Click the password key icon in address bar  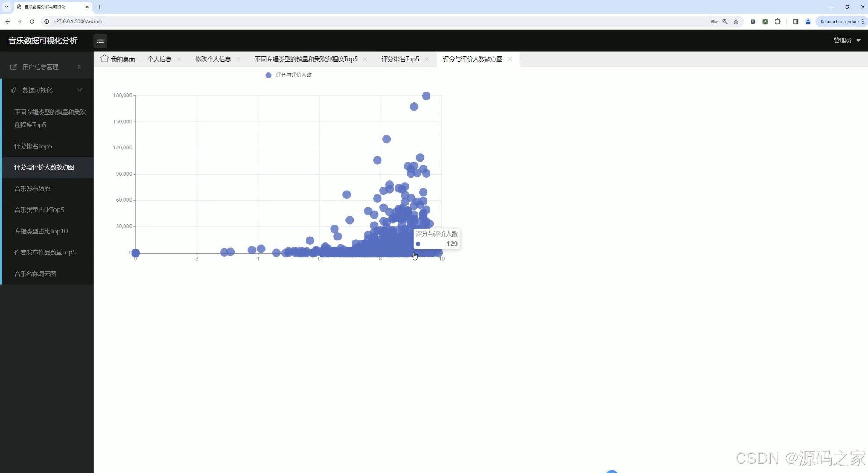(x=714, y=21)
